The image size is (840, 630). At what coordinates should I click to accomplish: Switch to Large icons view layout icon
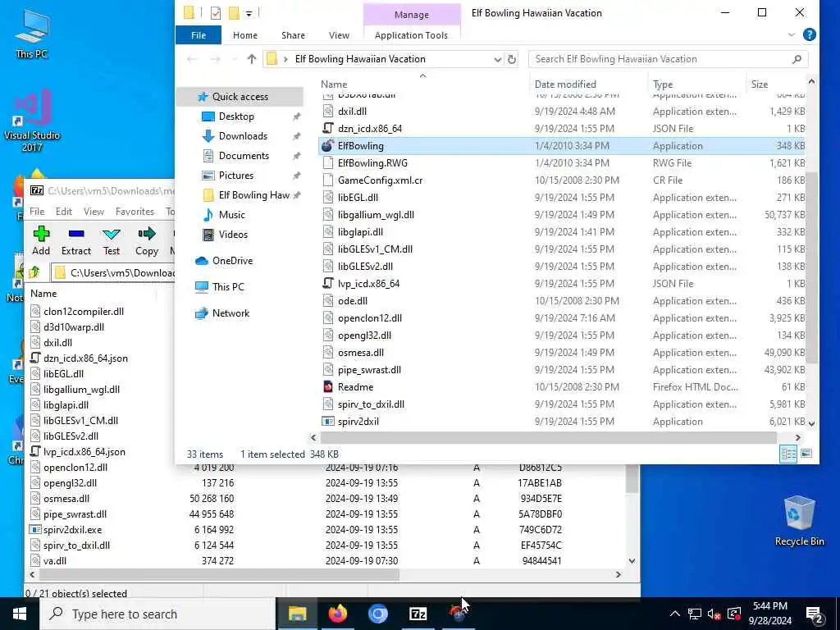[x=806, y=454]
